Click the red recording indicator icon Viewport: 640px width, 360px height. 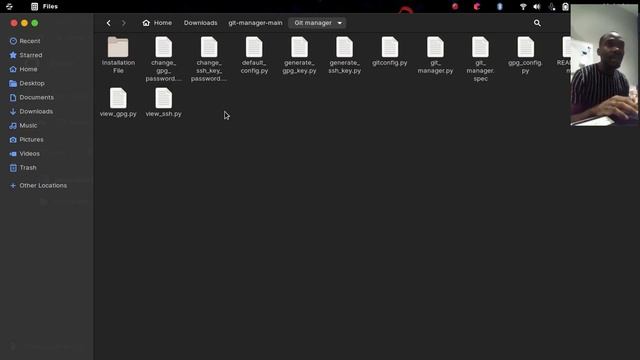[455, 7]
